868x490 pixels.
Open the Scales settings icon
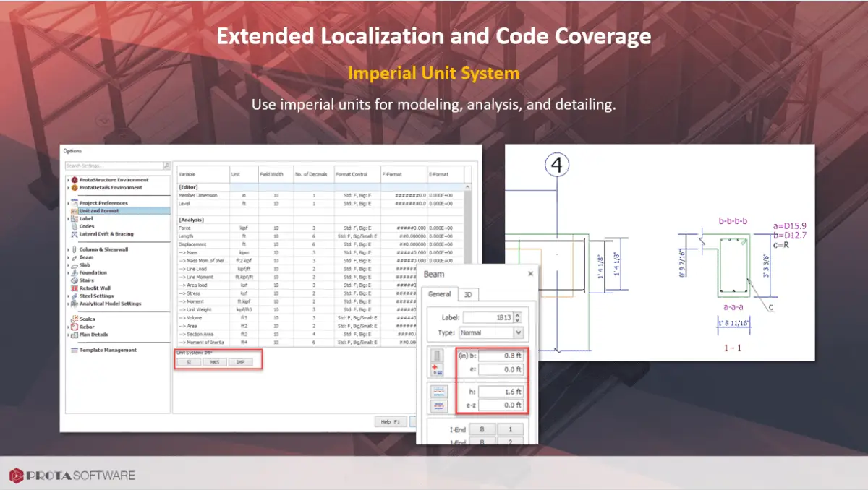point(74,319)
